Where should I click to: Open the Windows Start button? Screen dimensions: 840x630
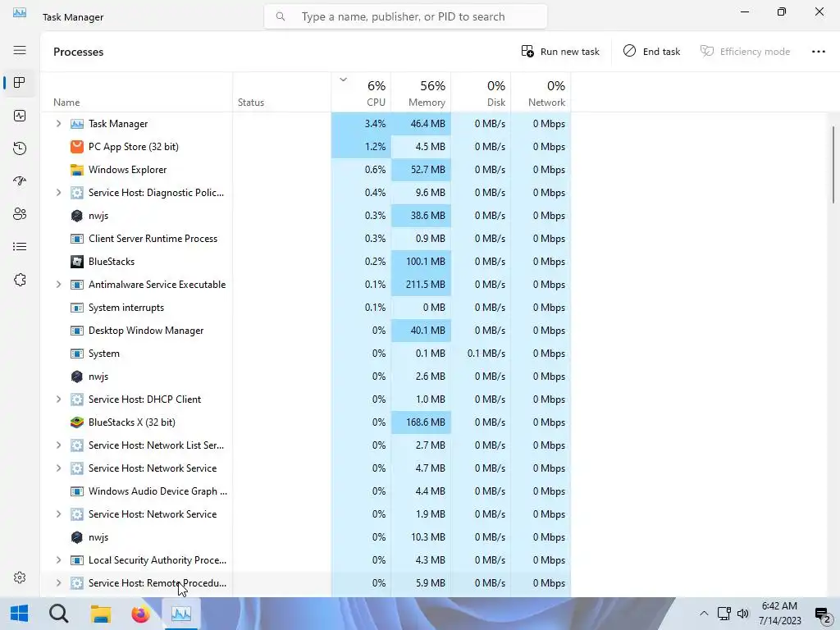20,614
